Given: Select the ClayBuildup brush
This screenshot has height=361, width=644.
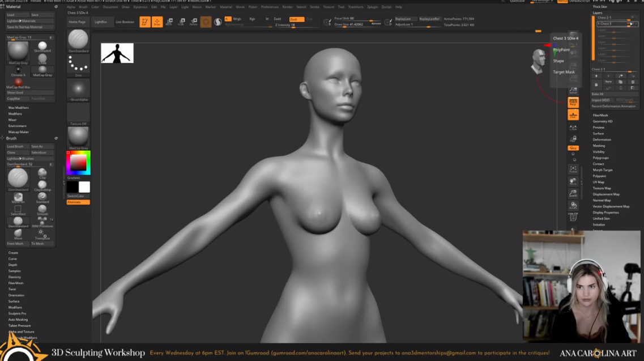Looking at the screenshot, I should tap(42, 186).
